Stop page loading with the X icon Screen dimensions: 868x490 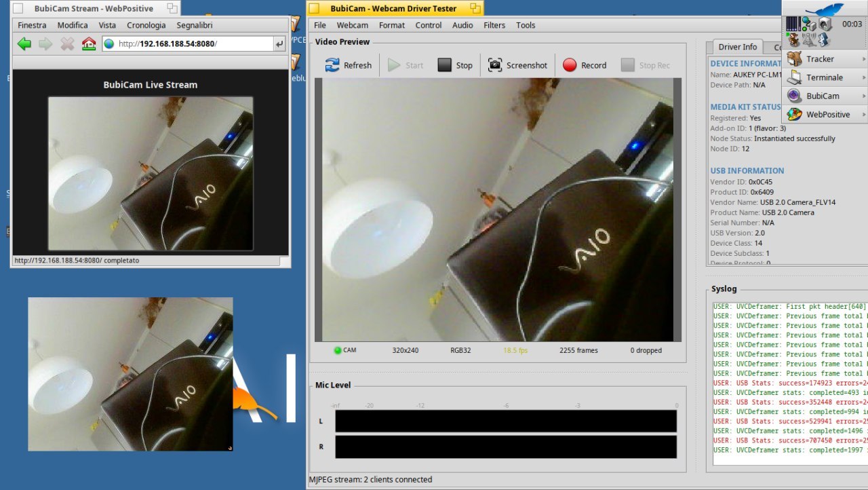coord(67,44)
